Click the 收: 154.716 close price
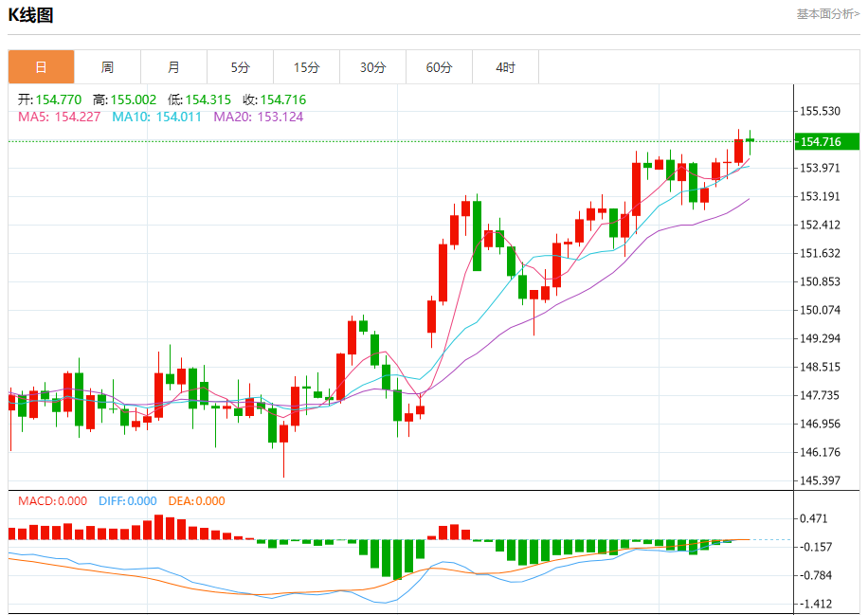 click(x=275, y=99)
